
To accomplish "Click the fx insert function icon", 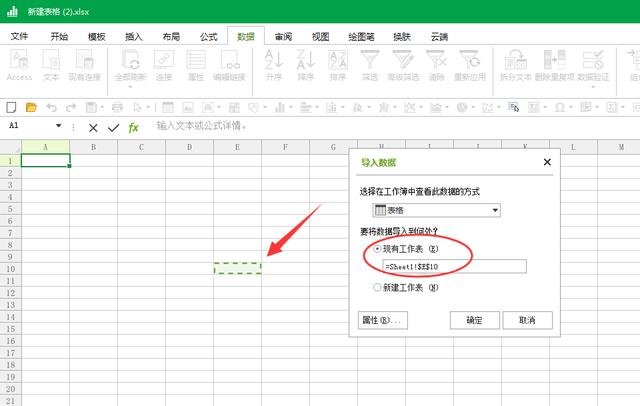I will [133, 128].
